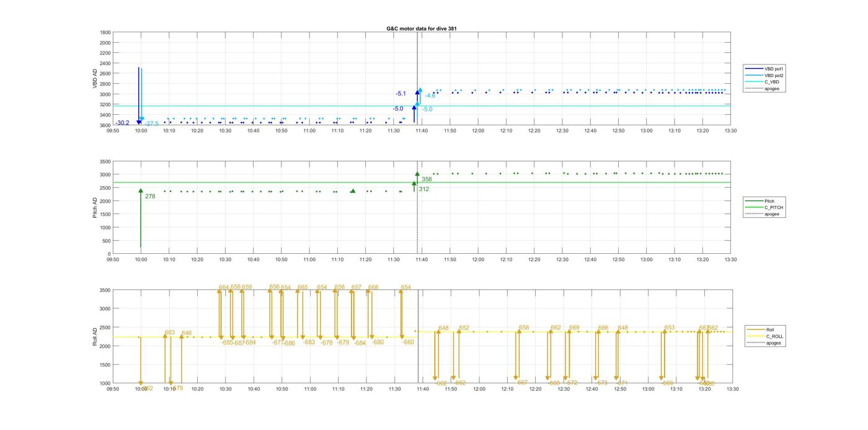Click the '652' roll annotation
868x430 pixels.
(x=464, y=328)
